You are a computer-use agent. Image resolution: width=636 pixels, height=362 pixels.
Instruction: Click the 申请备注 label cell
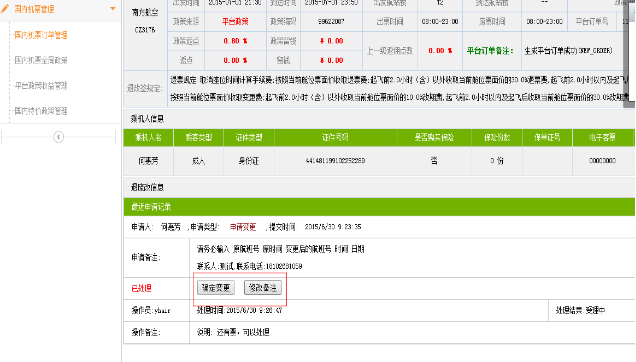157,258
